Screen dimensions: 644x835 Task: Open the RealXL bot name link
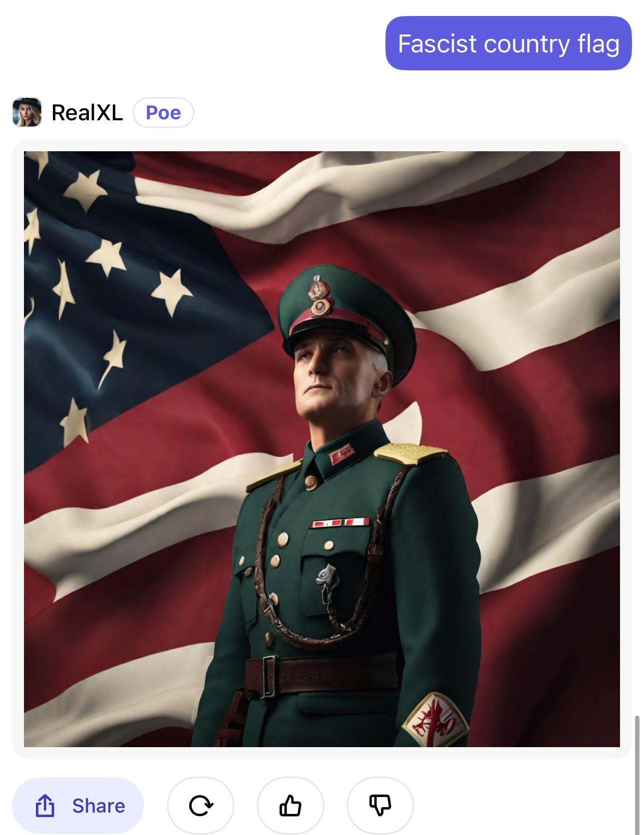pyautogui.click(x=87, y=112)
